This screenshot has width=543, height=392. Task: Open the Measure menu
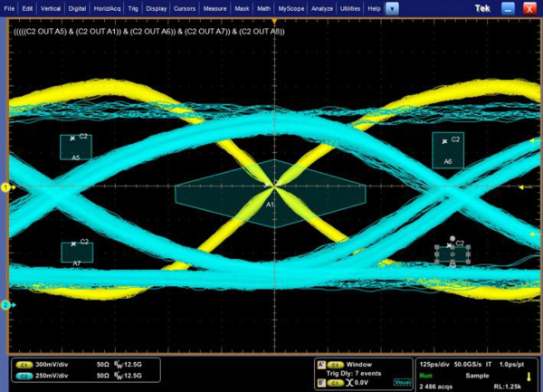pos(214,7)
